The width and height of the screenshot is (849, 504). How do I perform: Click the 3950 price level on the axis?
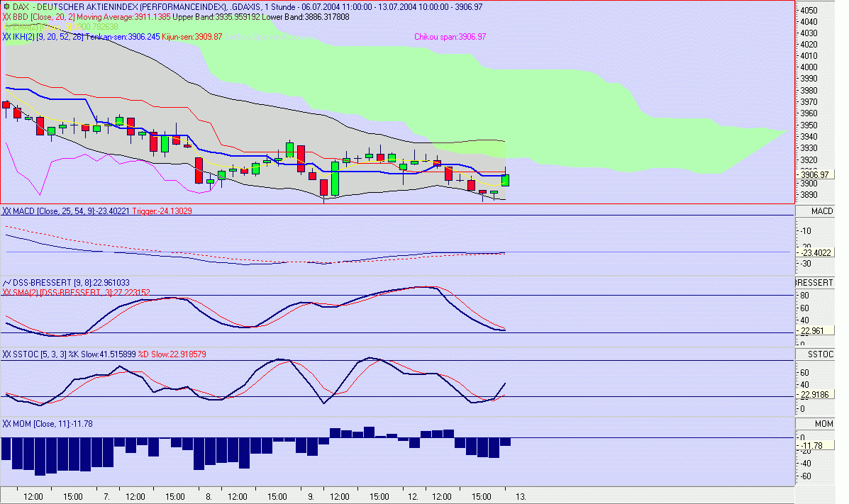[809, 125]
